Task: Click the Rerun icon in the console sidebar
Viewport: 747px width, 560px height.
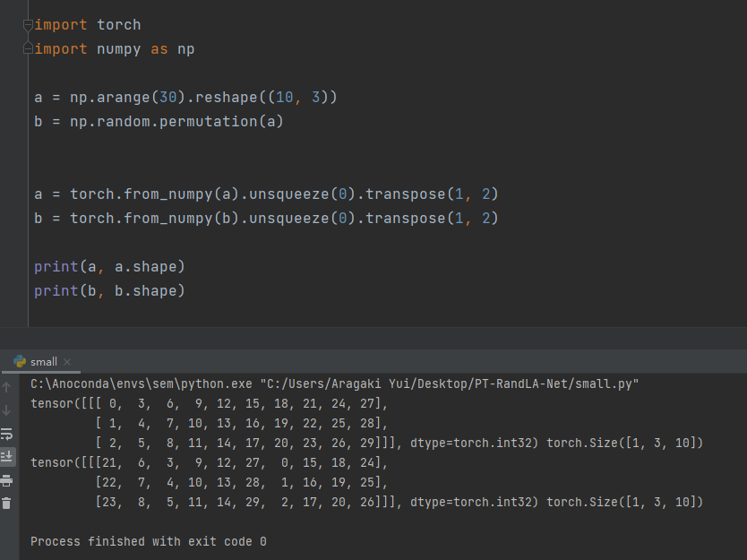Action: click(x=7, y=433)
